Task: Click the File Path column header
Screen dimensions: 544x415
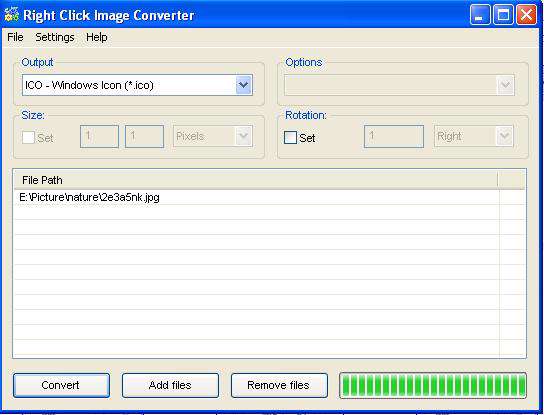Action: [x=256, y=180]
